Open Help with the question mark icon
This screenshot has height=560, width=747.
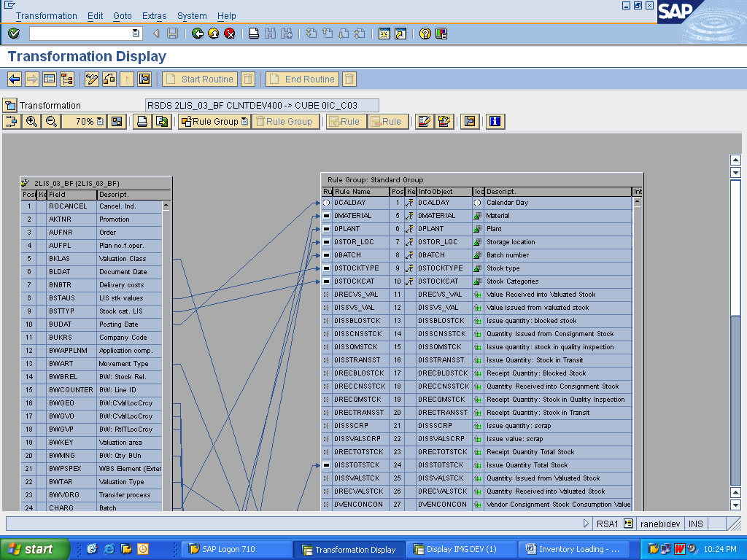tap(425, 34)
